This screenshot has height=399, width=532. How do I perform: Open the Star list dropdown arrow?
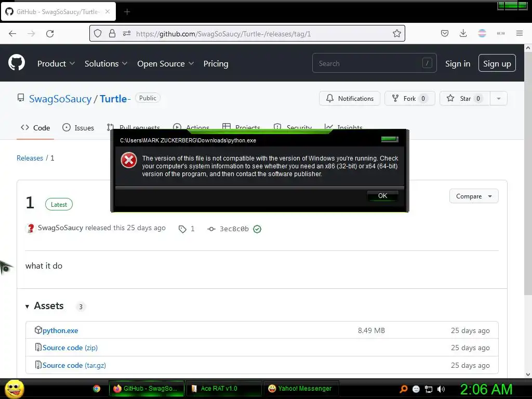tap(498, 98)
